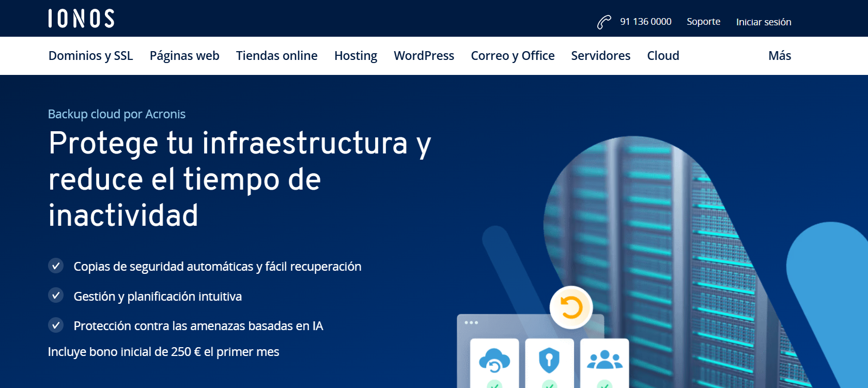Click the shield security icon card
This screenshot has width=868, height=388.
click(x=549, y=363)
